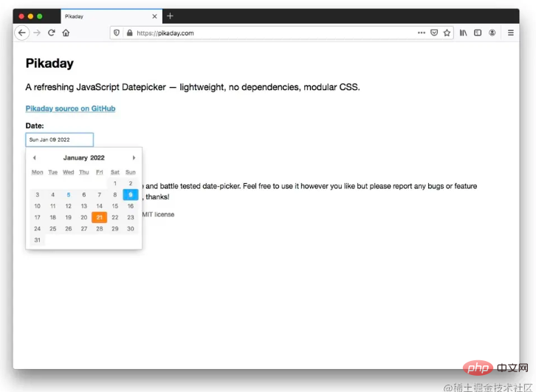Open the Firefox hamburger menu

point(511,32)
